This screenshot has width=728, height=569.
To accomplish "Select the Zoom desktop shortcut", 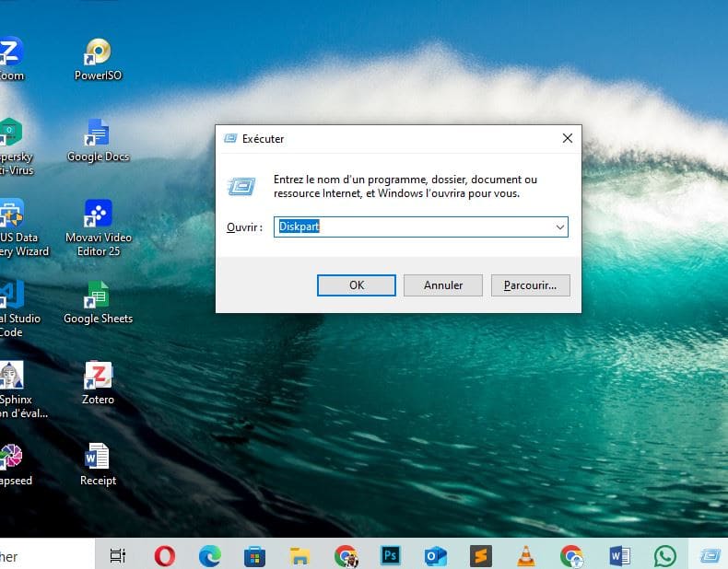I will (11, 59).
